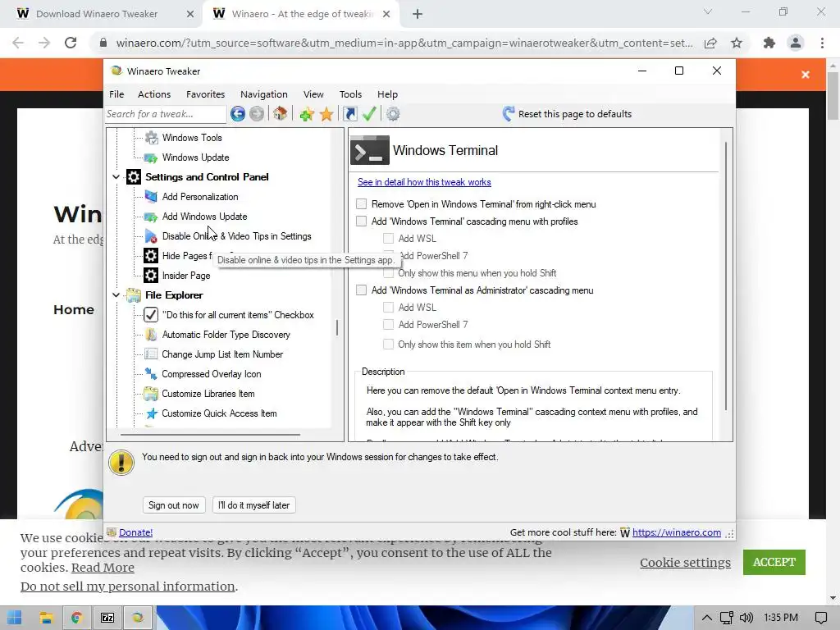Open the https://winaero.com link
Screen dimensions: 840x630
[x=677, y=532]
